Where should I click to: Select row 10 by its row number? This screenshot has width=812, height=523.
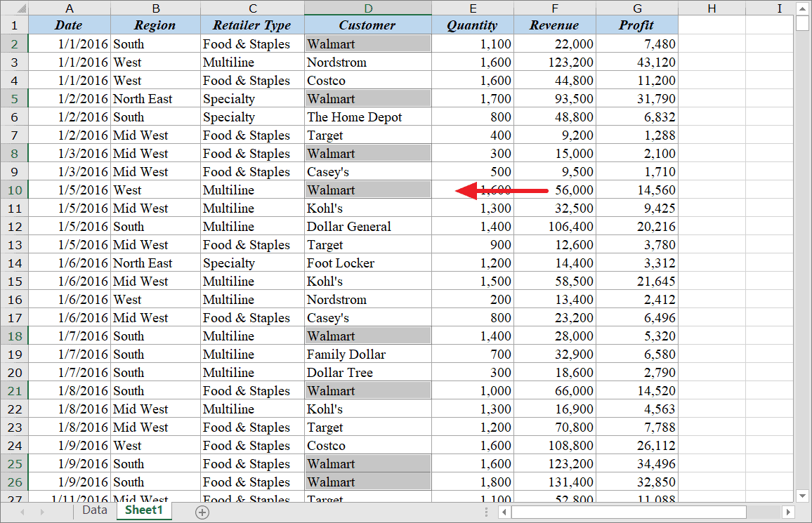(15, 190)
